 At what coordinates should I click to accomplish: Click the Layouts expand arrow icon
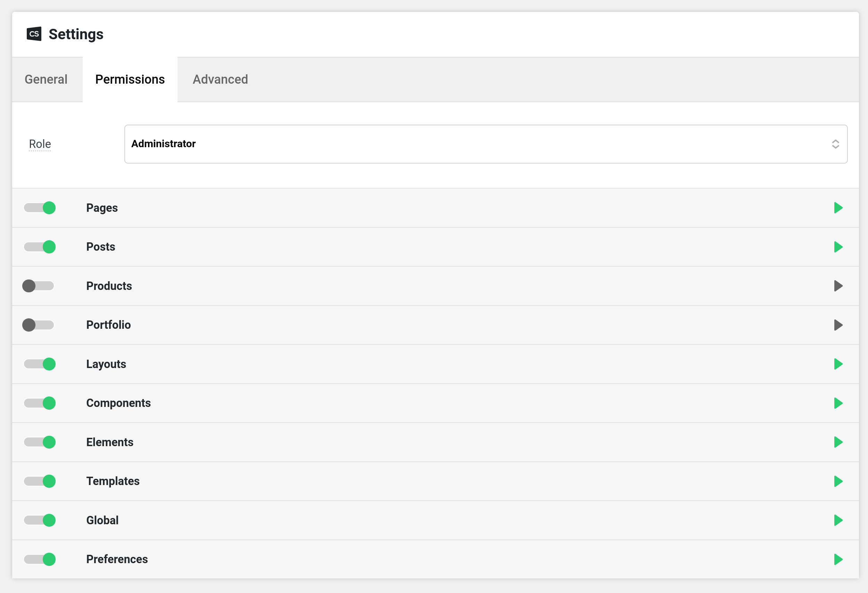pos(838,364)
